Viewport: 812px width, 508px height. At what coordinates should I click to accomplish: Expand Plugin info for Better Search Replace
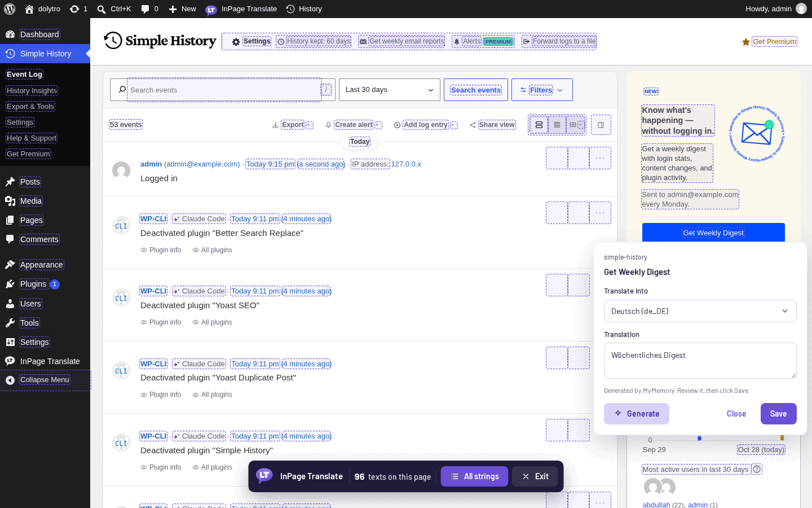[161, 250]
